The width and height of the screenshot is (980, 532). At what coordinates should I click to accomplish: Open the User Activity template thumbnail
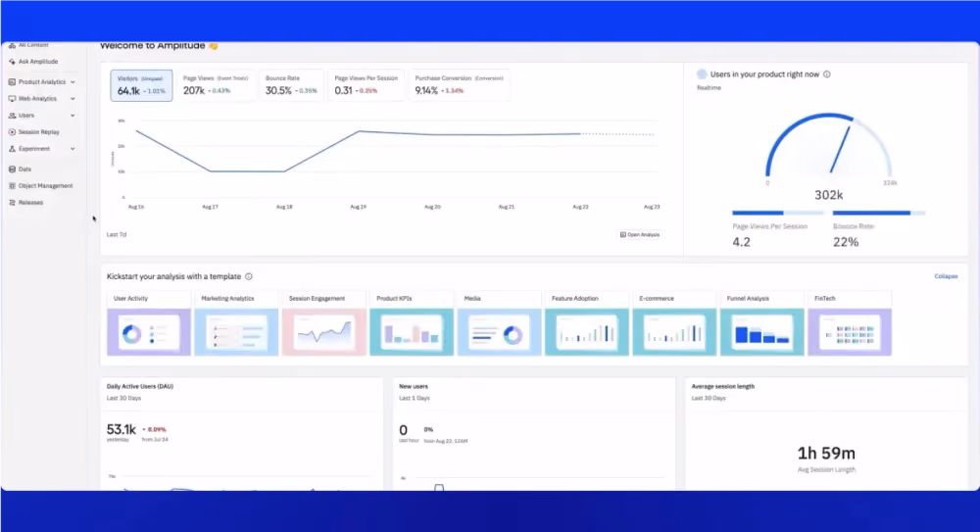click(149, 332)
